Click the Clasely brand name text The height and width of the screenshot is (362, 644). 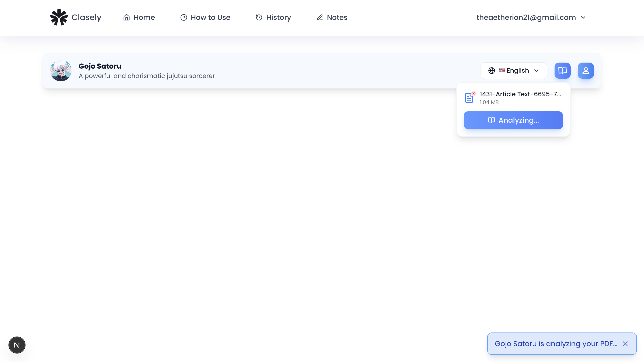[x=86, y=17]
